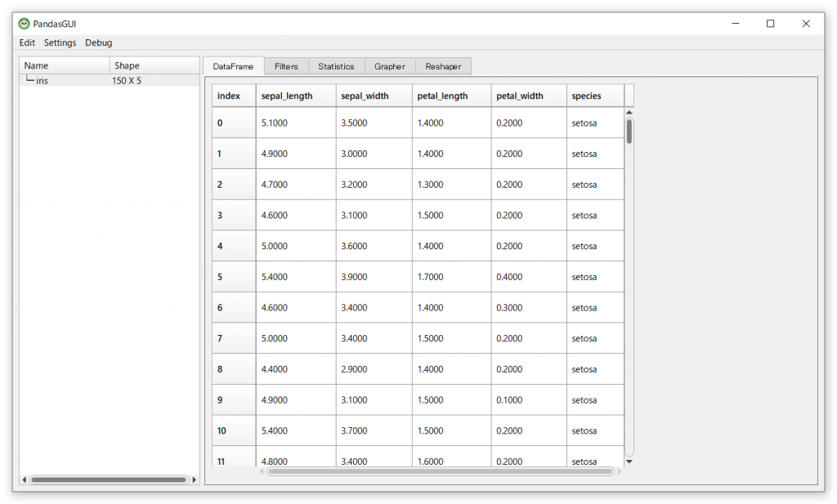The image size is (837, 504).
Task: Sort by the sepal_length column header
Action: click(x=289, y=96)
